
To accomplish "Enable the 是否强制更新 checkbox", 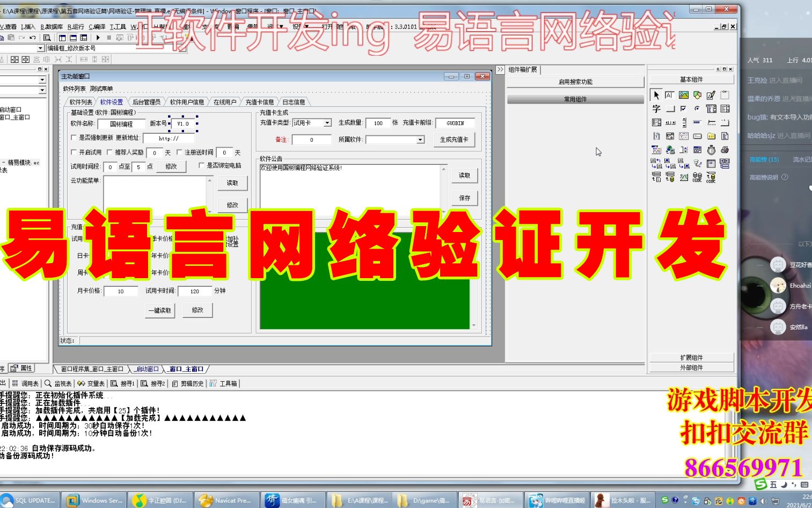I will click(x=75, y=137).
